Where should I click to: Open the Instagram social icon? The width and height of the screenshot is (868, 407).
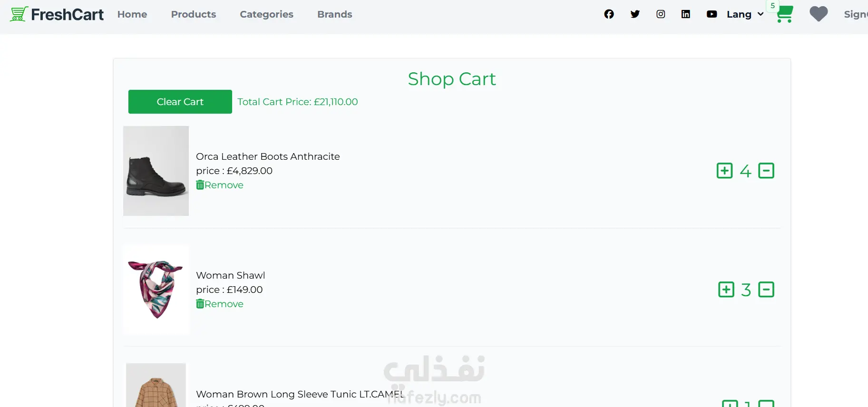[x=661, y=14]
